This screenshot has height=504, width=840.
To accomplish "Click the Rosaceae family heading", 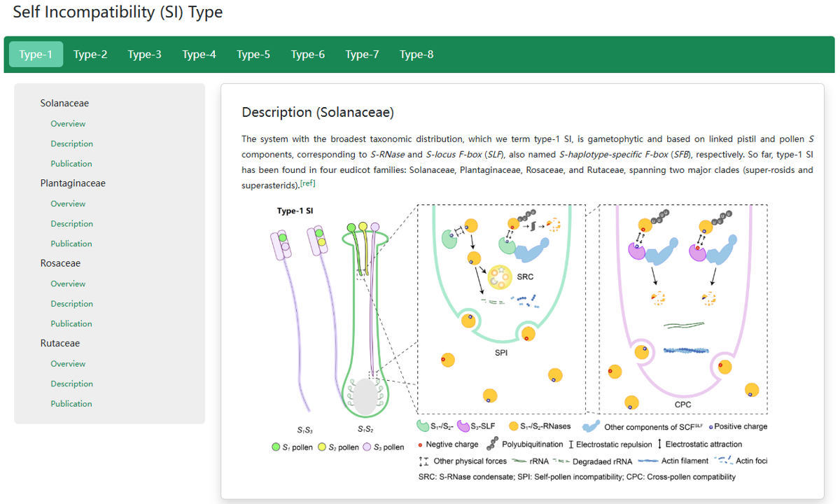I will point(60,264).
